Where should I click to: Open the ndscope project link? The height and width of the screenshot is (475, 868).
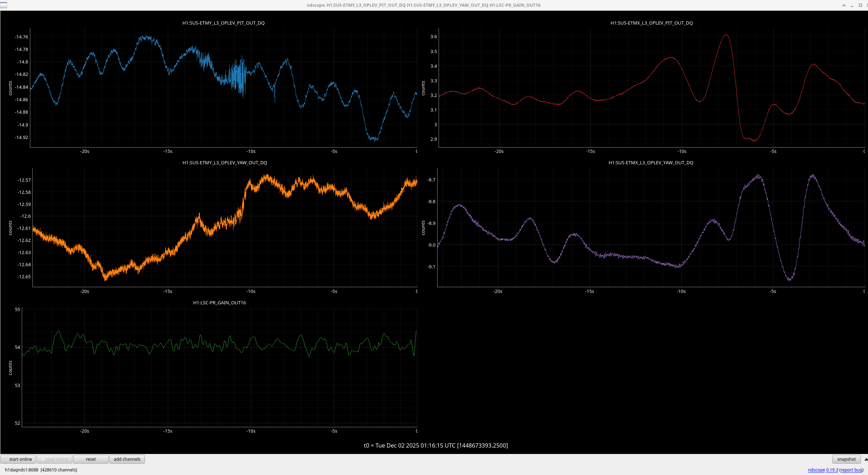pyautogui.click(x=816, y=470)
